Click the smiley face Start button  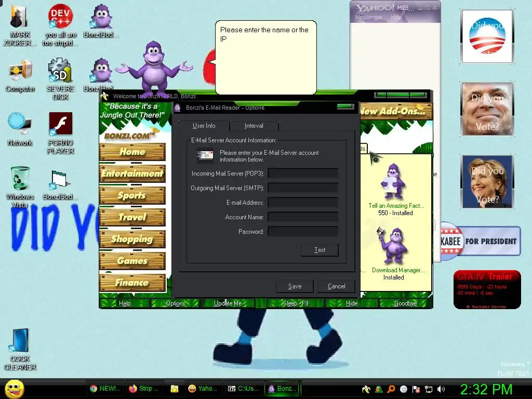[14, 389]
